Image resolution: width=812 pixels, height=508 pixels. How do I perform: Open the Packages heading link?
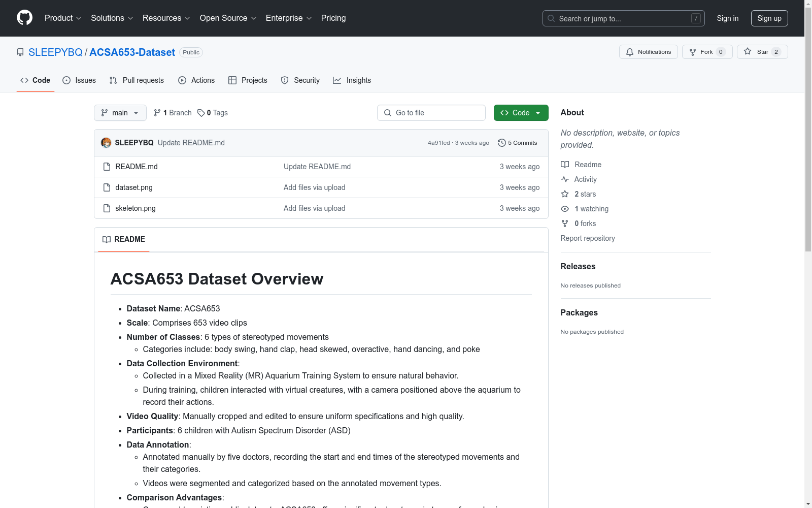coord(579,312)
